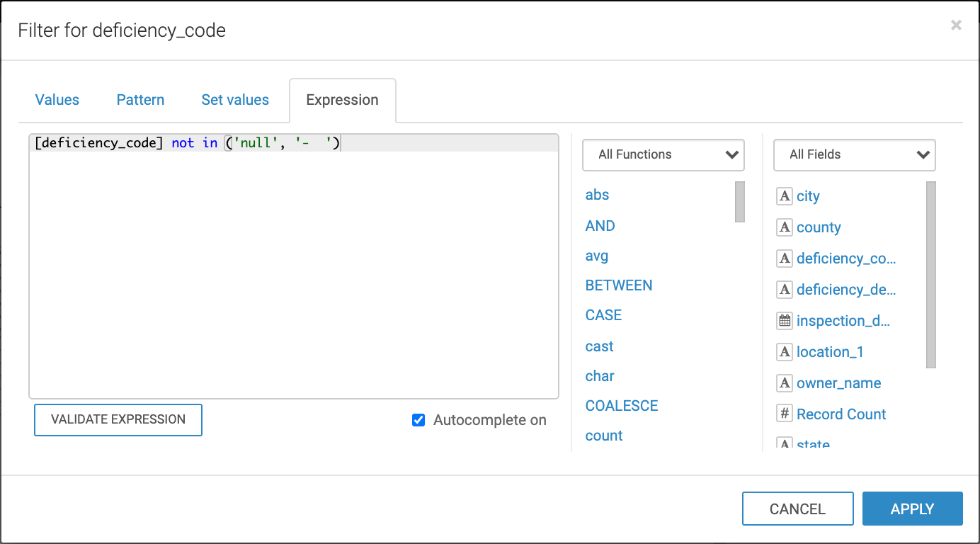The width and height of the screenshot is (980, 544).
Task: Click the text-type icon beside county field
Action: coord(784,227)
